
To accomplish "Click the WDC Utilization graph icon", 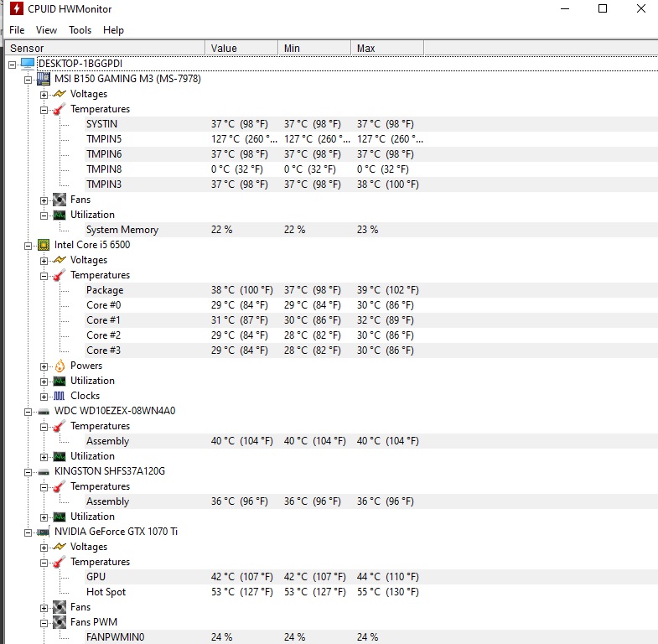I will click(x=60, y=457).
